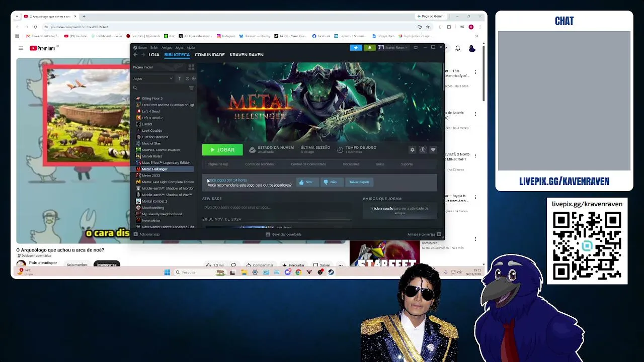The image size is (644, 362).
Task: Open Chrome from the Windows taskbar
Action: point(298,273)
